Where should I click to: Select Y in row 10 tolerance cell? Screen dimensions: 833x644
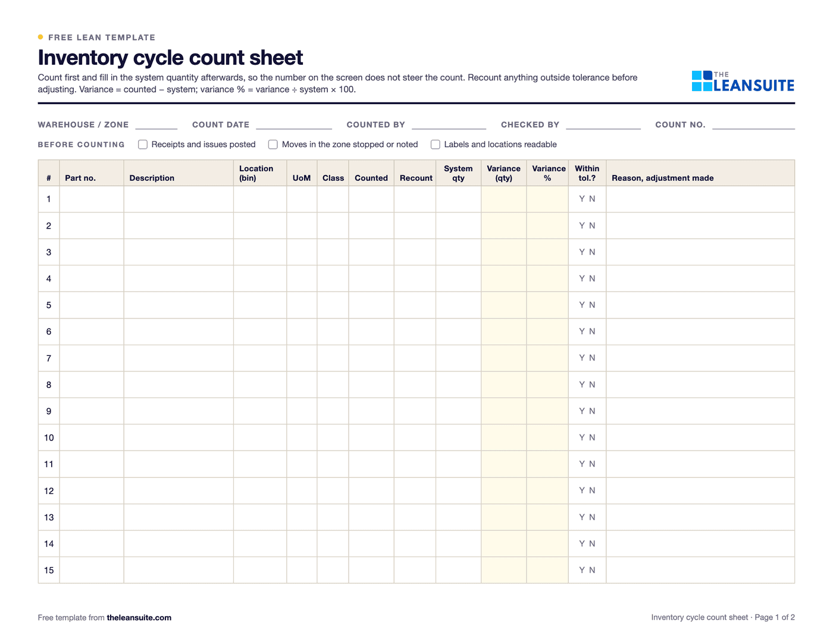582,437
